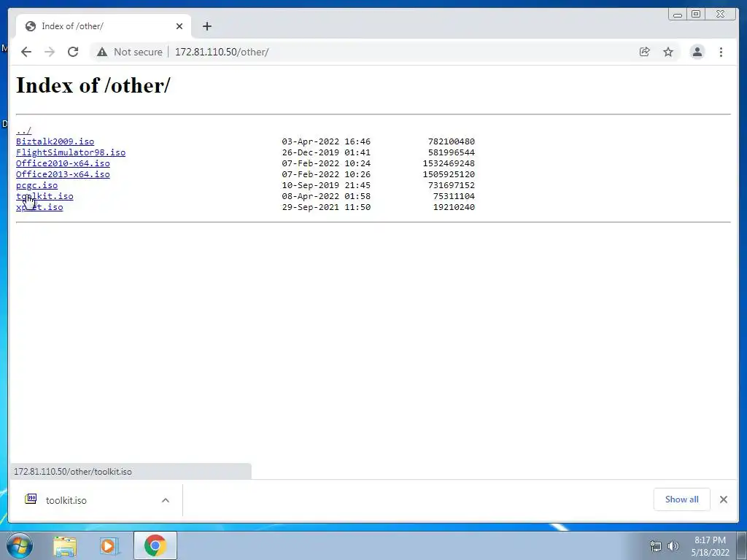The image size is (747, 560).
Task: Open a new browser tab
Action: pos(206,26)
